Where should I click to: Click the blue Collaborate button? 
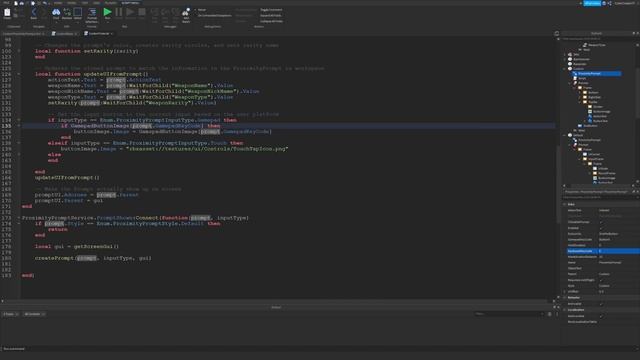pos(592,3)
